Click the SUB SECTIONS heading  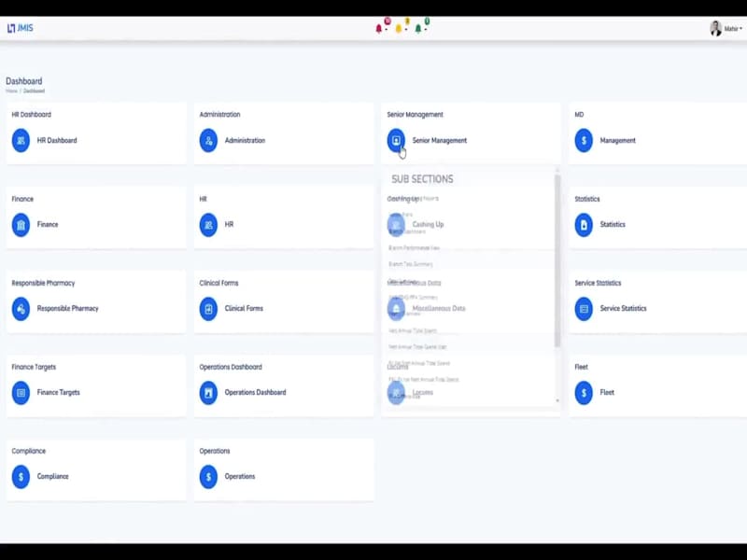coord(422,179)
